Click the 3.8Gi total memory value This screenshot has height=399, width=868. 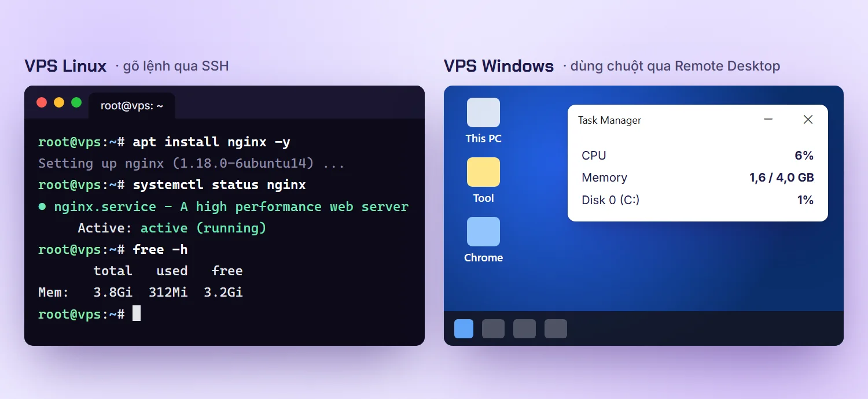[x=113, y=293]
